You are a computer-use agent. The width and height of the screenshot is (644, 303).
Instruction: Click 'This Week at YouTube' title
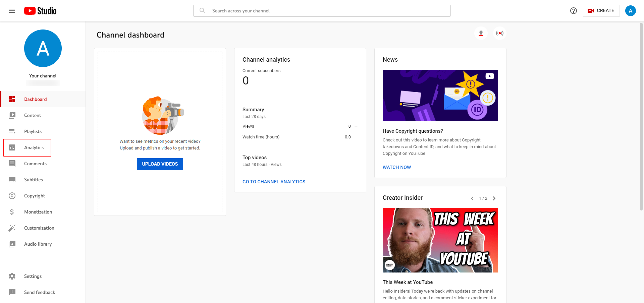408,282
